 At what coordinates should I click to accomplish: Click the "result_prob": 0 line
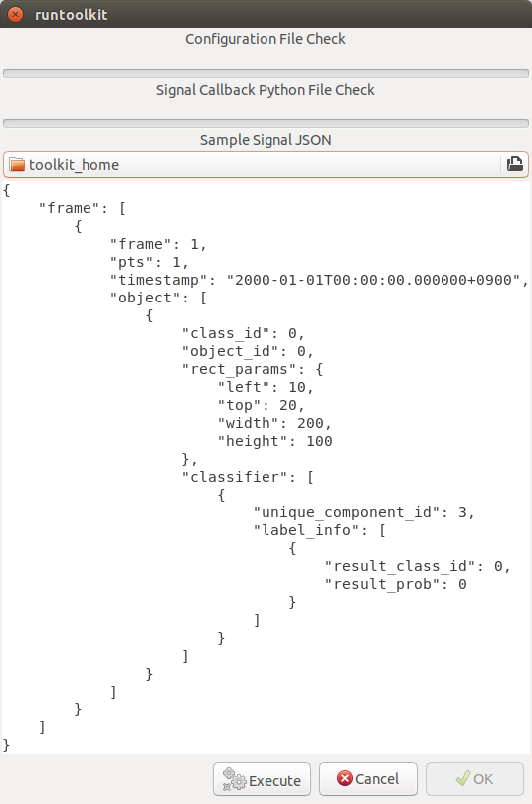click(x=396, y=584)
